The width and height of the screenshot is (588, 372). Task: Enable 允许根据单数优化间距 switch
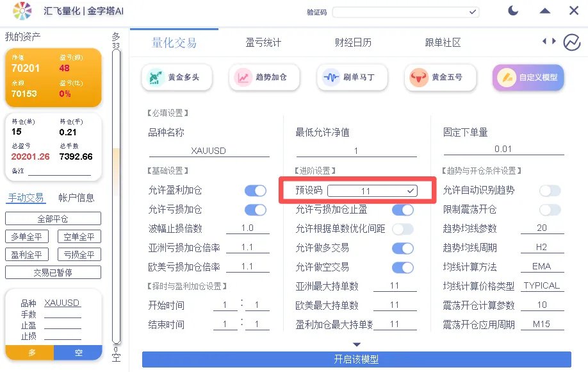(403, 229)
